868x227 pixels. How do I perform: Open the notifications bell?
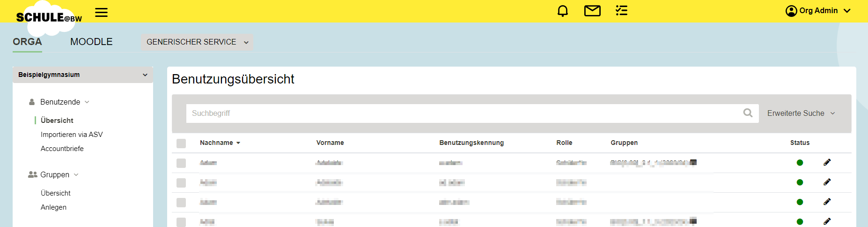point(563,11)
